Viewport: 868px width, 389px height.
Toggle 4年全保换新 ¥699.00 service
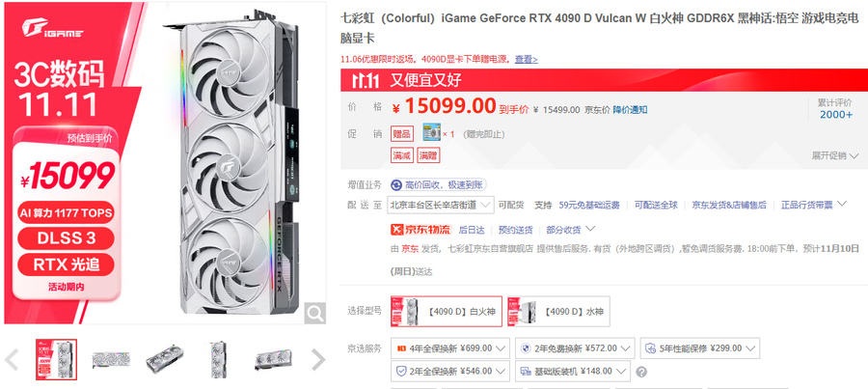pos(450,348)
